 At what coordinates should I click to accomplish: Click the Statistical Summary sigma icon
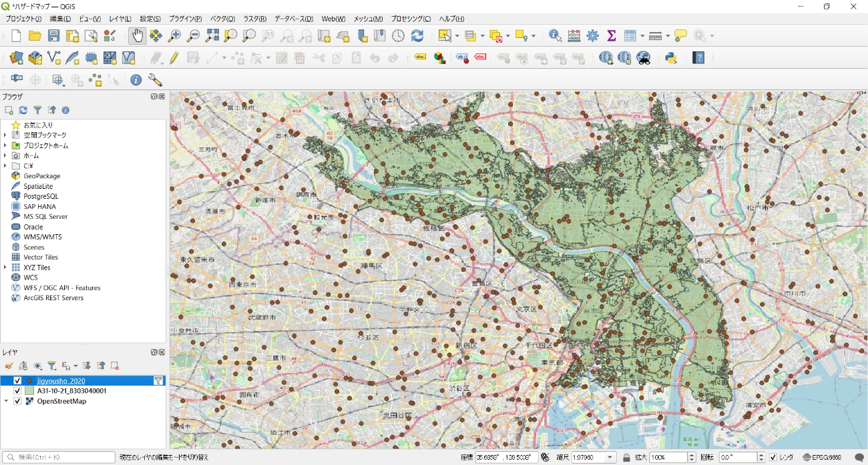pyautogui.click(x=611, y=36)
